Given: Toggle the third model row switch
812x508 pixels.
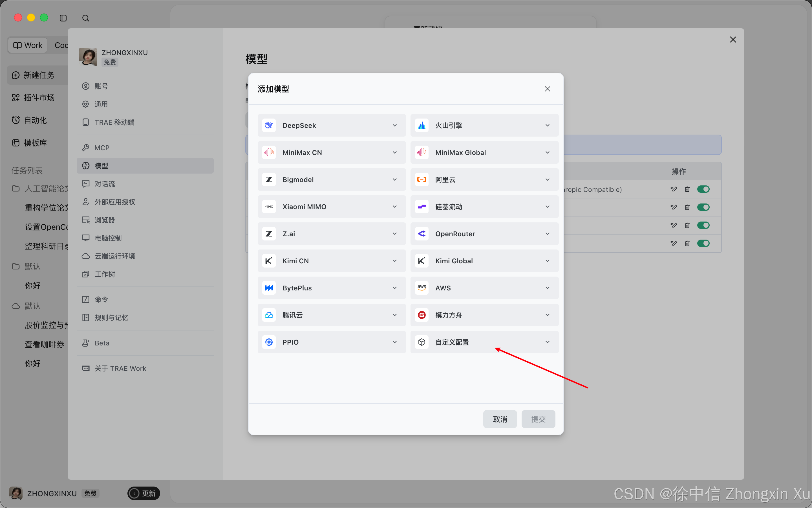Looking at the screenshot, I should [703, 225].
